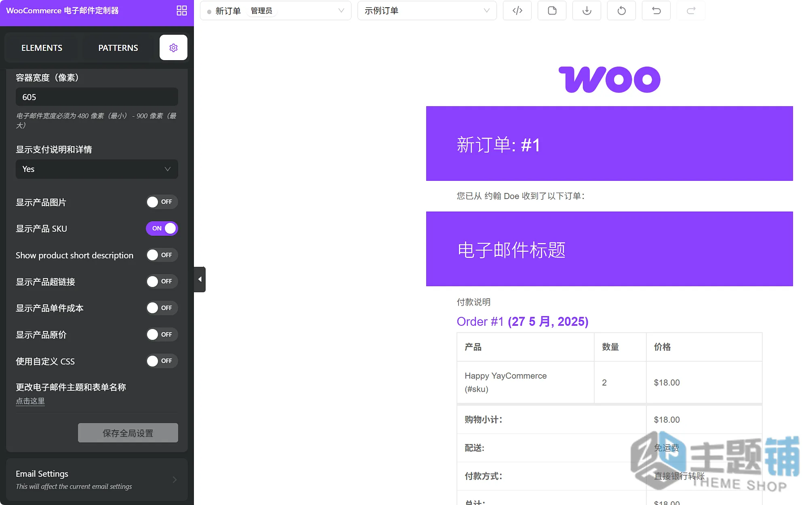The width and height of the screenshot is (812, 505).
Task: Click the 付款说明 text in preview
Action: (x=473, y=302)
